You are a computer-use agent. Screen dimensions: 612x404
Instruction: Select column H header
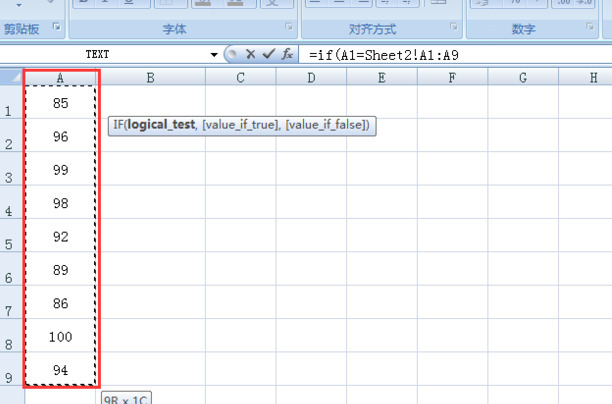pyautogui.click(x=585, y=78)
